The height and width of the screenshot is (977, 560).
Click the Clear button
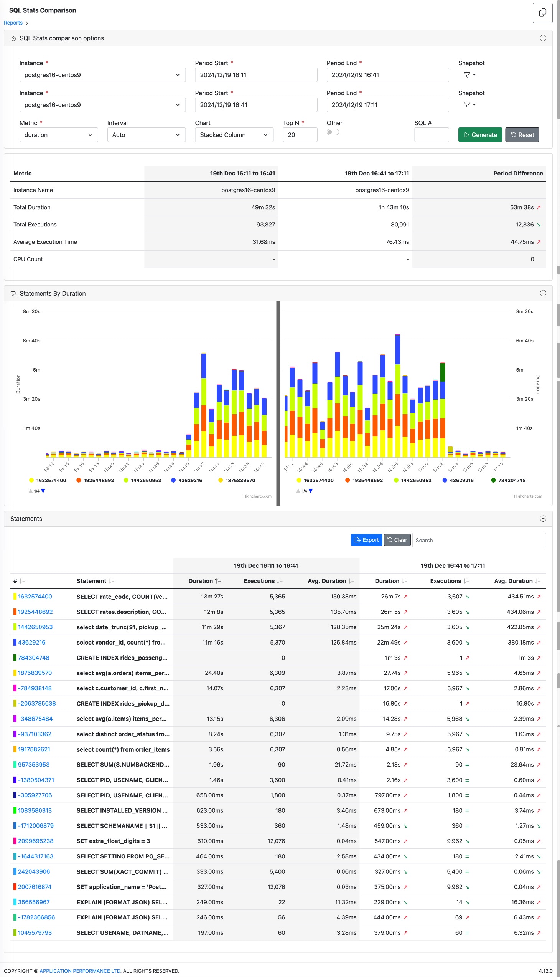tap(397, 540)
